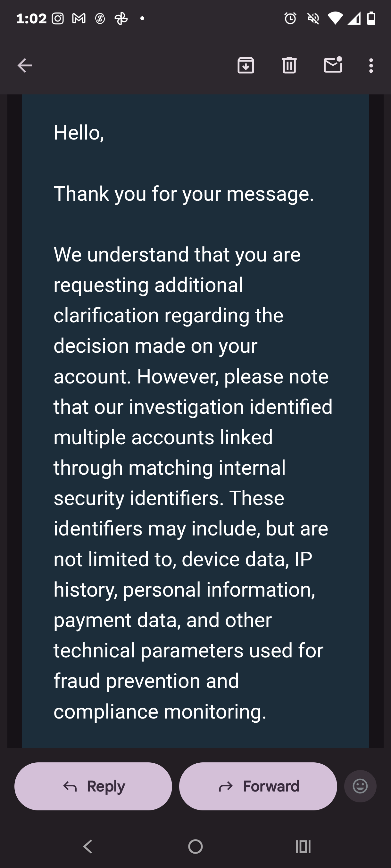The height and width of the screenshot is (868, 391).
Task: Archive this email
Action: (x=245, y=65)
